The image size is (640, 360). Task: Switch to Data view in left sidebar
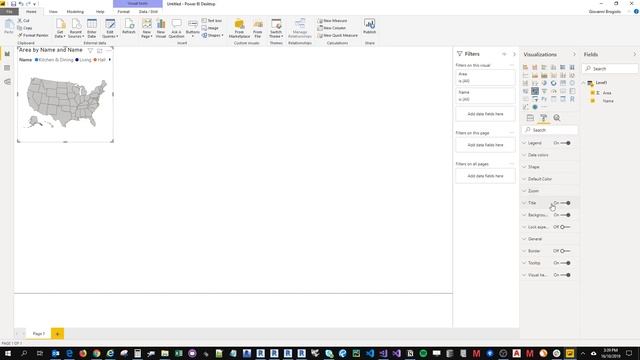pyautogui.click(x=7, y=68)
